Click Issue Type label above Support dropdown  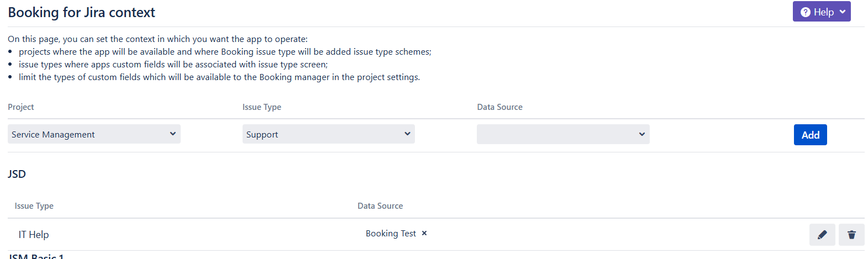coord(262,107)
